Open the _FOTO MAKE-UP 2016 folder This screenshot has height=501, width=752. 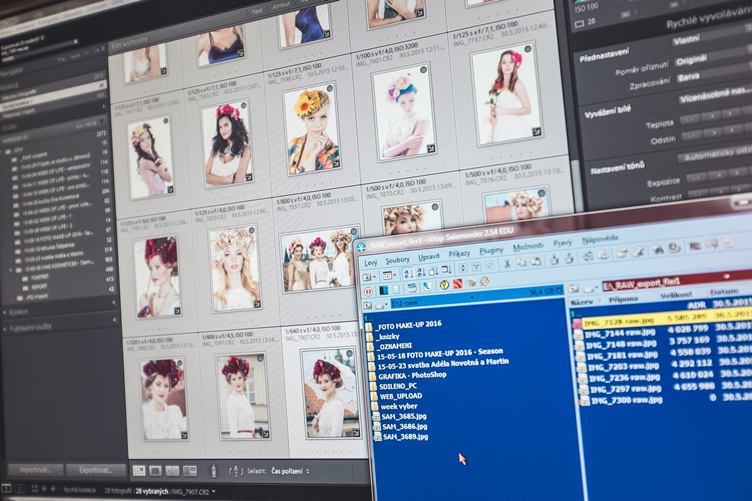[409, 325]
